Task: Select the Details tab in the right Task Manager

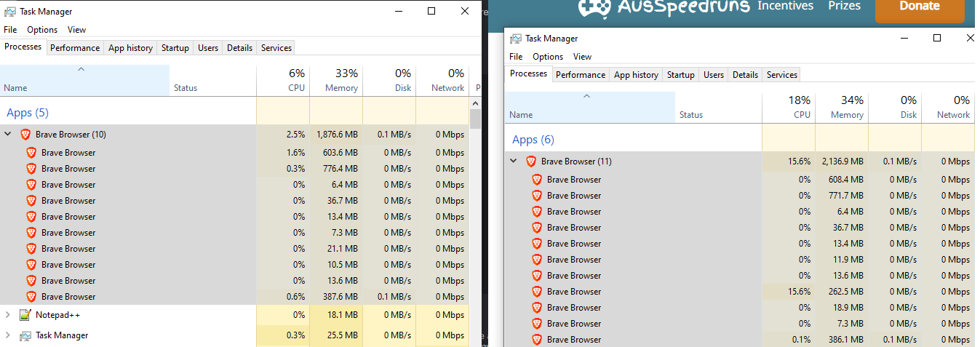Action: point(745,75)
